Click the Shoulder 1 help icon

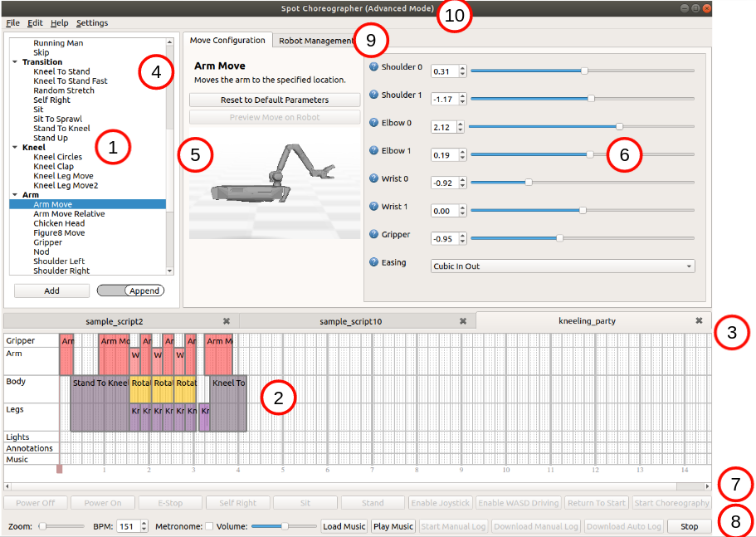click(x=373, y=95)
